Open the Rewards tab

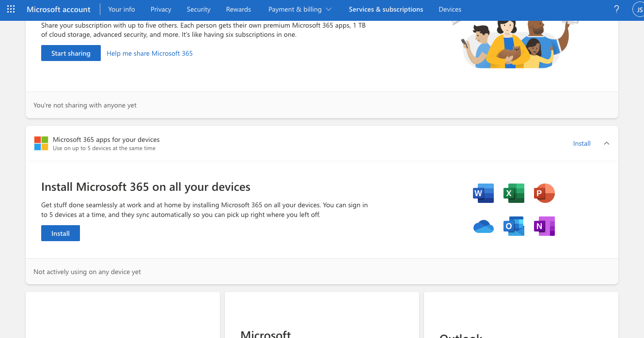pos(238,9)
